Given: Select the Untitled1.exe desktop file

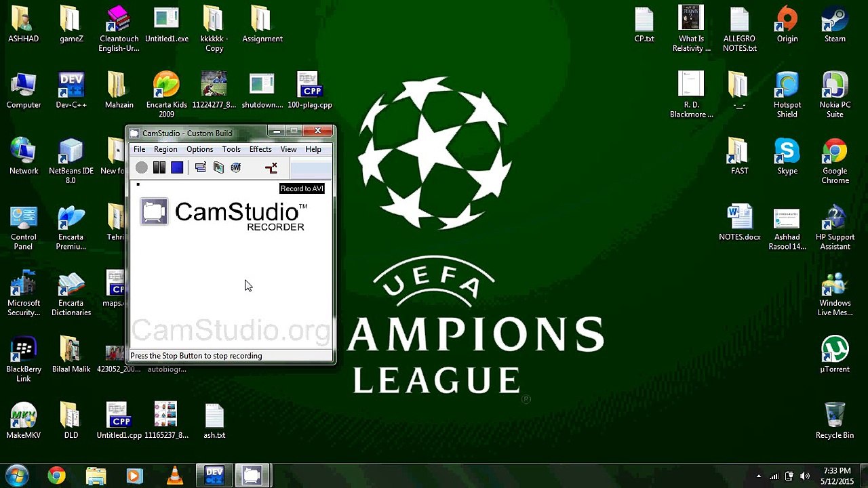Looking at the screenshot, I should (167, 25).
